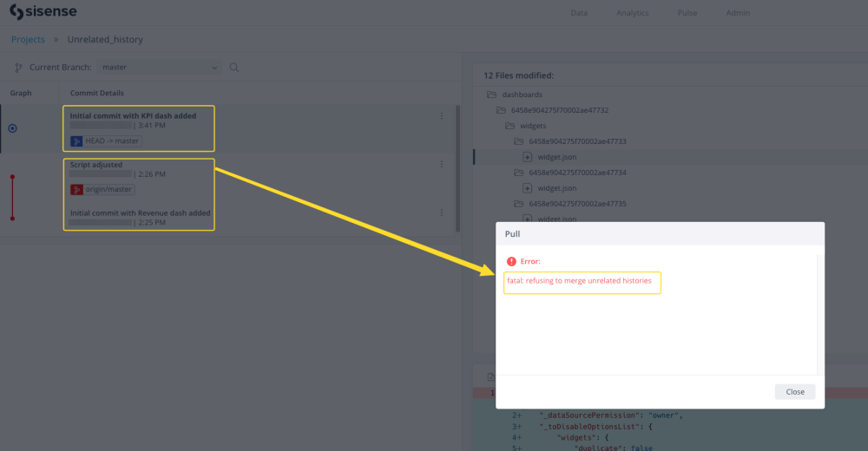Image resolution: width=868 pixels, height=451 pixels.
Task: Click the Pull dialog title
Action: [513, 234]
